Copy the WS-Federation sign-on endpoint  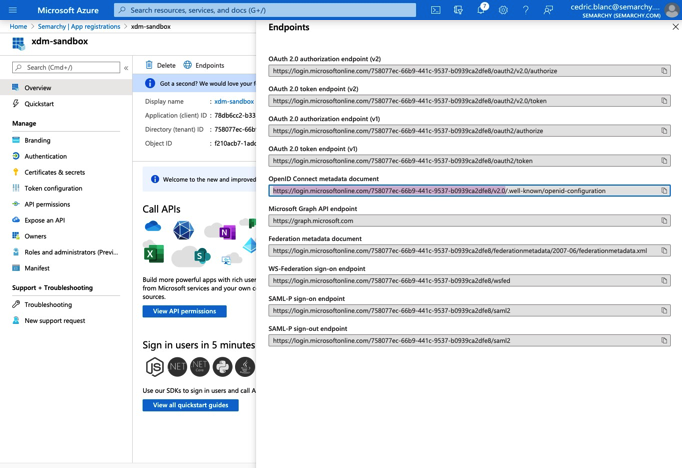(664, 281)
